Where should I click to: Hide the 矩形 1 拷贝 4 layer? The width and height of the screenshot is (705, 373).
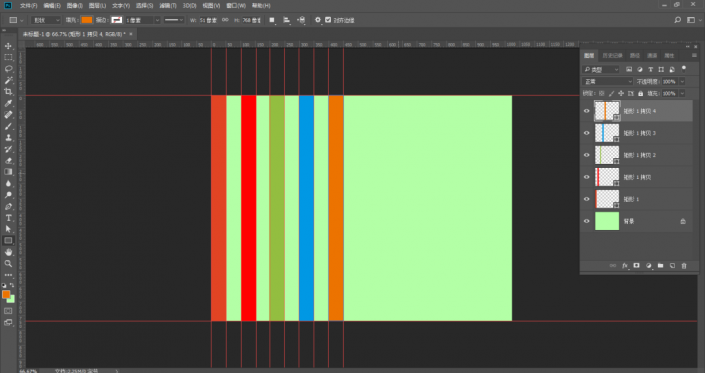click(586, 111)
